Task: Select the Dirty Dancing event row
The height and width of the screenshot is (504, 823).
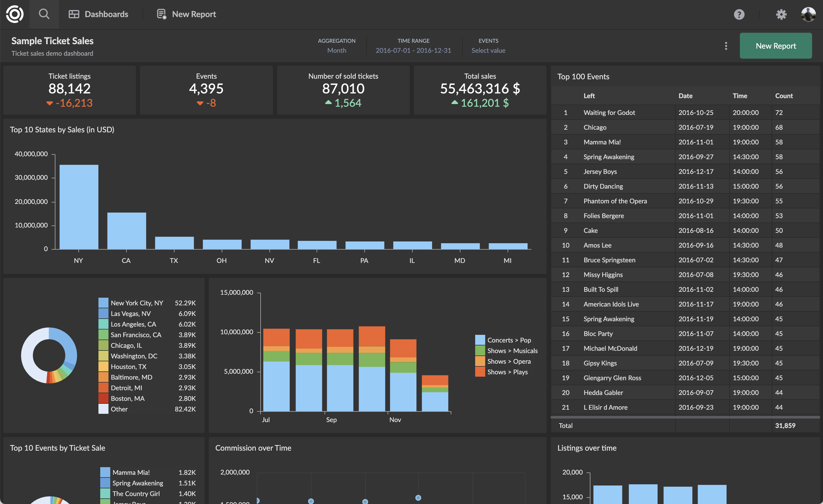Action: [685, 186]
